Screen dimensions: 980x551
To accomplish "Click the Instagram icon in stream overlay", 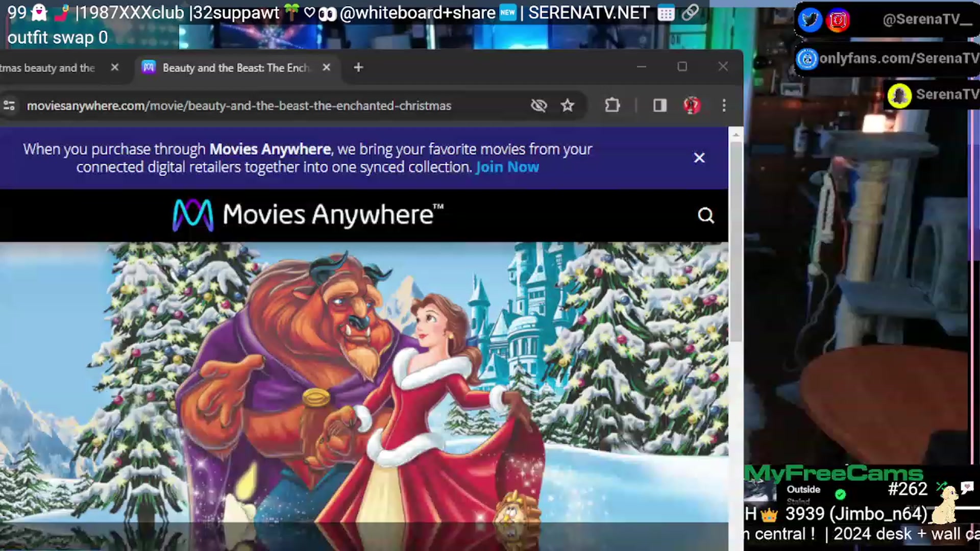I will pyautogui.click(x=838, y=20).
